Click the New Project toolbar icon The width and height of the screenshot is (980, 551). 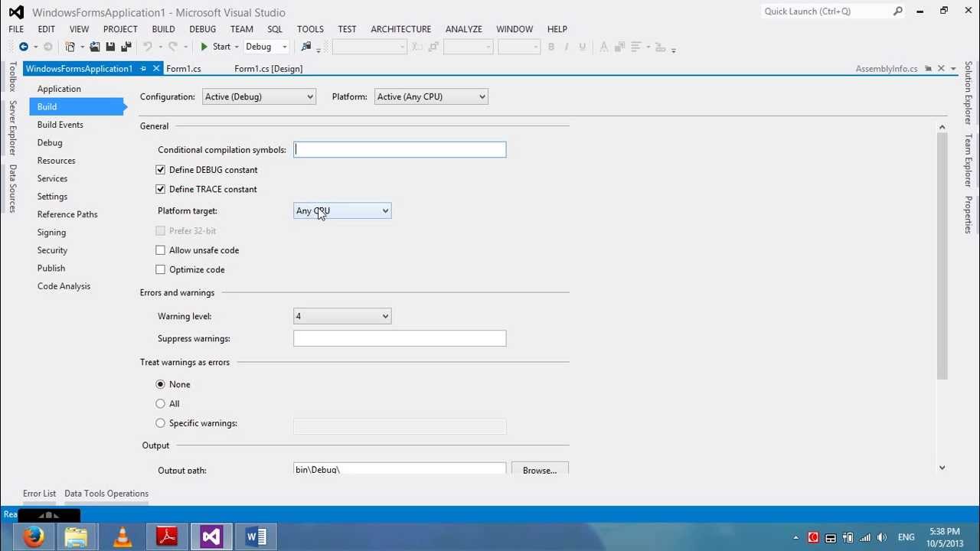point(70,47)
